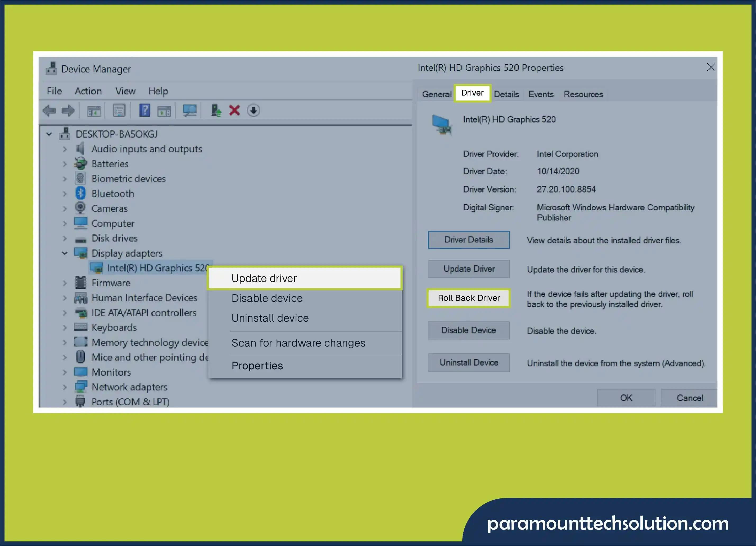Choose Update driver from context menu
This screenshot has width=756, height=546.
305,278
